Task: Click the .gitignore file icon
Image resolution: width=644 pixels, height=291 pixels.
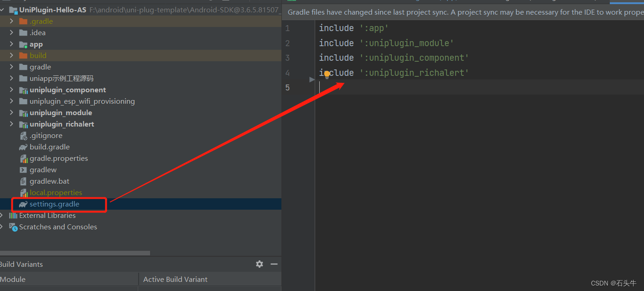Action: (23, 136)
